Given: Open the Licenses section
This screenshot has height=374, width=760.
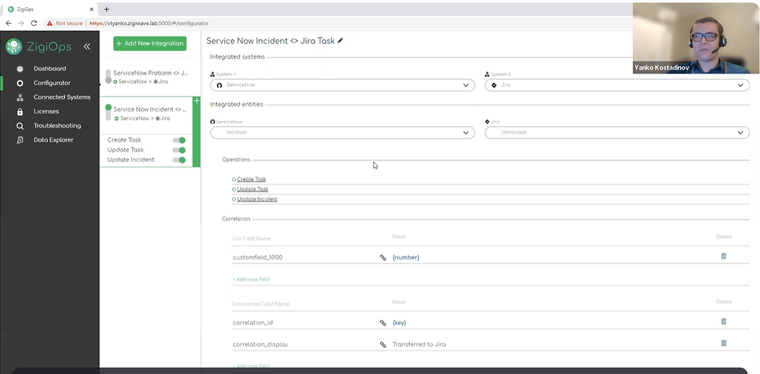Looking at the screenshot, I should 46,111.
